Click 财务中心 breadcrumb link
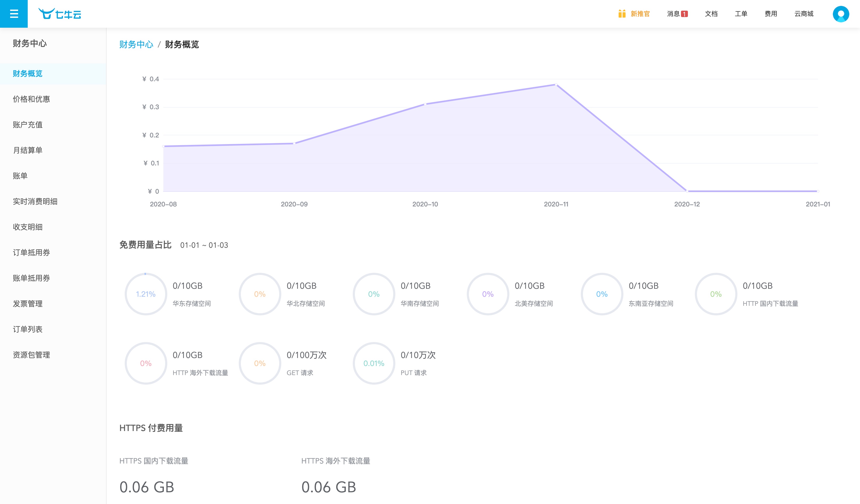The width and height of the screenshot is (860, 504). tap(136, 44)
